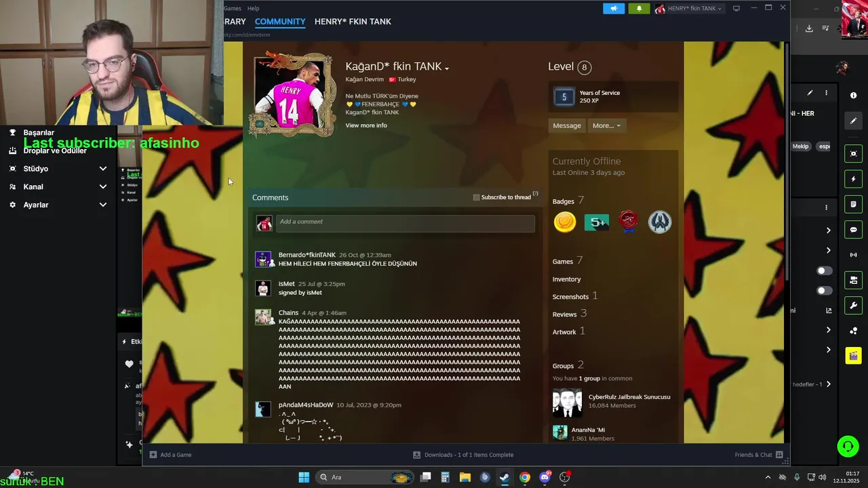The image size is (868, 488).
Task: Open Steam from the Windows taskbar
Action: 505,477
